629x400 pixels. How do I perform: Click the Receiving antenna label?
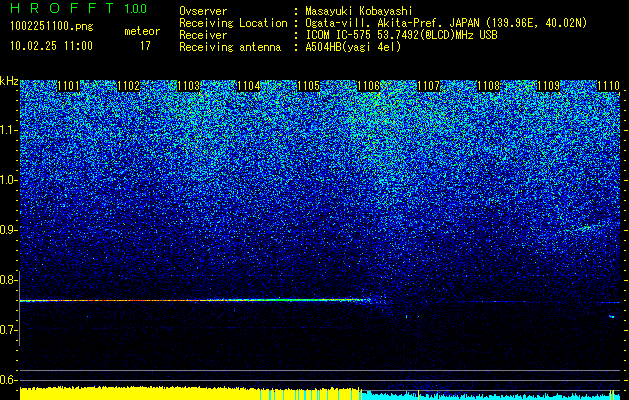230,47
